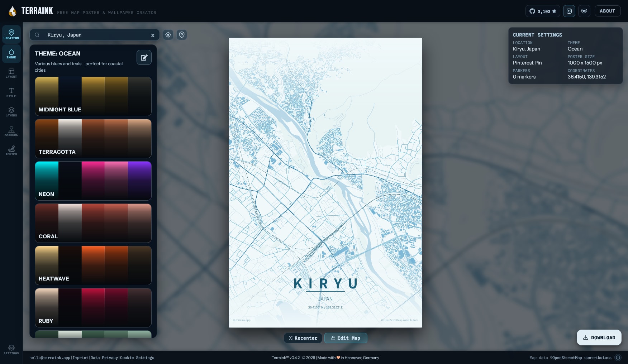Screen dimensions: 628x364
Task: Open the Data Privacy footer link
Action: [104, 358]
